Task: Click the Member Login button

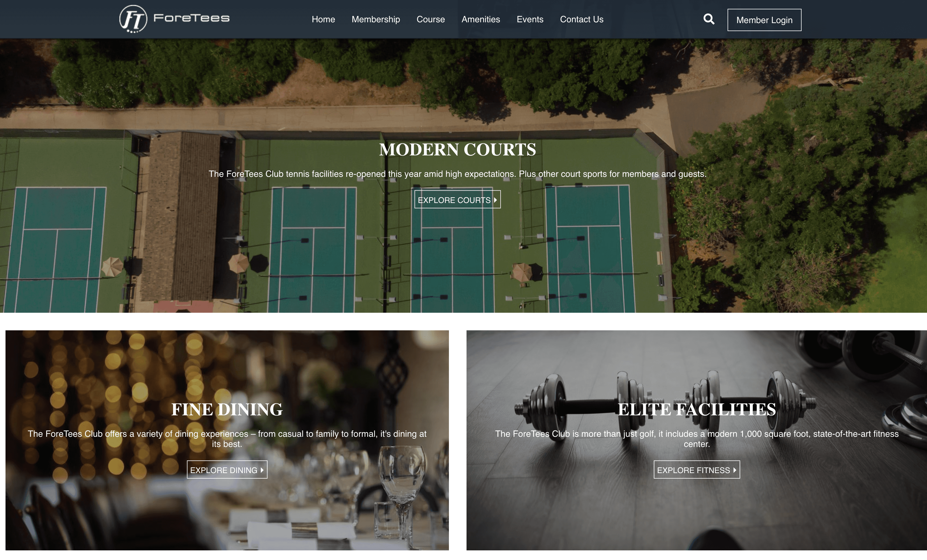Action: [764, 20]
